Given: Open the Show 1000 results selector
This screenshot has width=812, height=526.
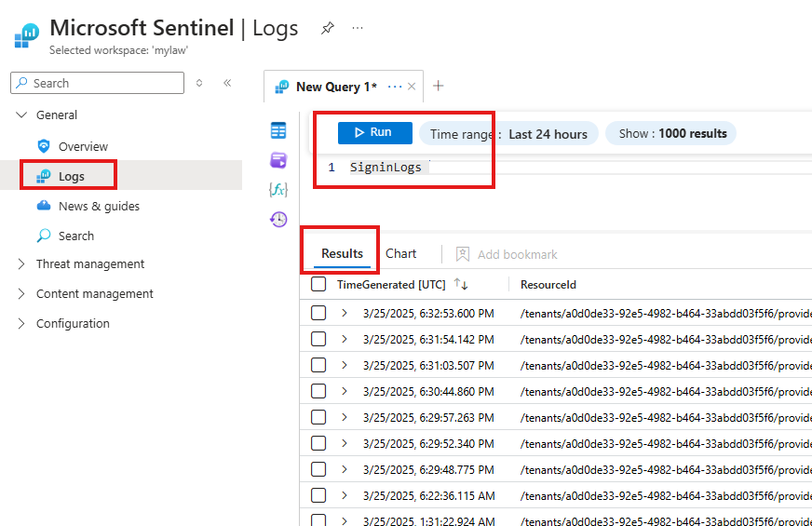Looking at the screenshot, I should 671,133.
